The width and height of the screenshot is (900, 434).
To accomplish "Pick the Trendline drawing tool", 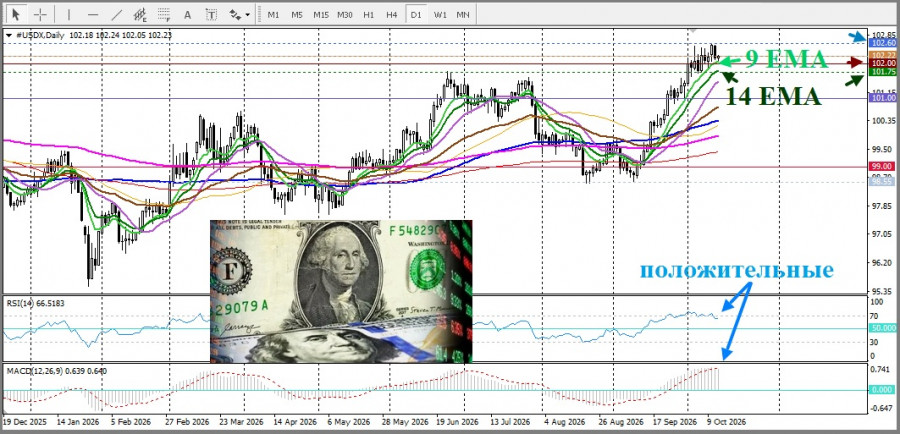I will tap(117, 14).
